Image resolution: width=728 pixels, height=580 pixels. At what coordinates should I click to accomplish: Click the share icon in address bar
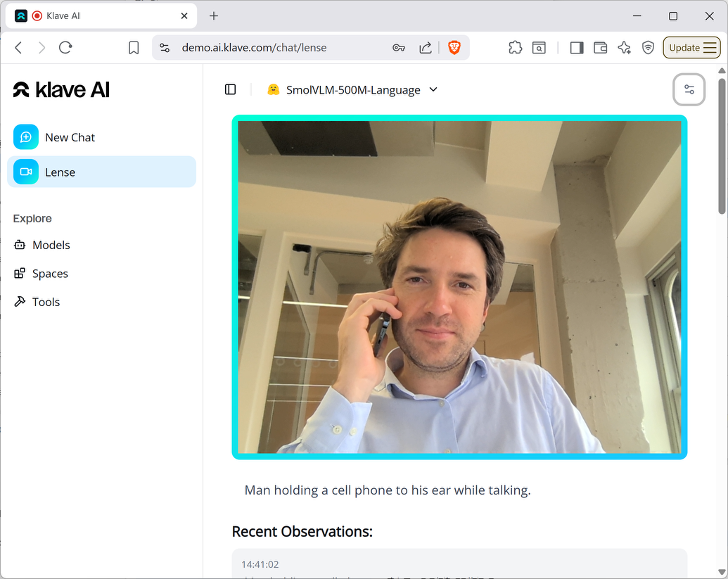(425, 47)
